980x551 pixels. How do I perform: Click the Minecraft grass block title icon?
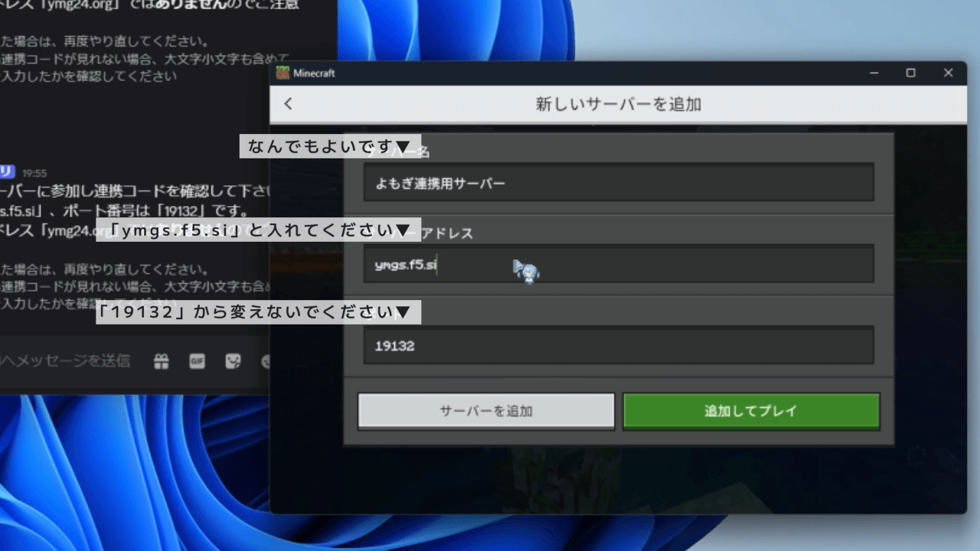[283, 73]
